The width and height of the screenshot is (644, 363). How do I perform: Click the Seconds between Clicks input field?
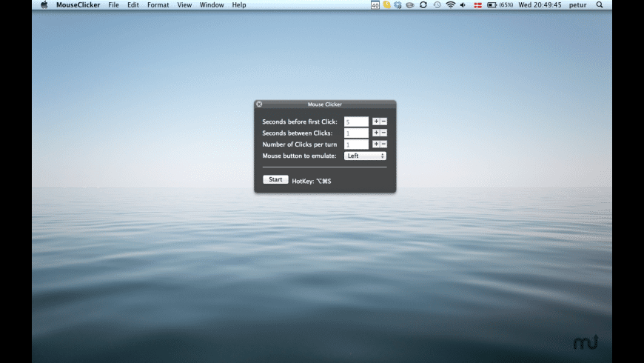pyautogui.click(x=356, y=133)
